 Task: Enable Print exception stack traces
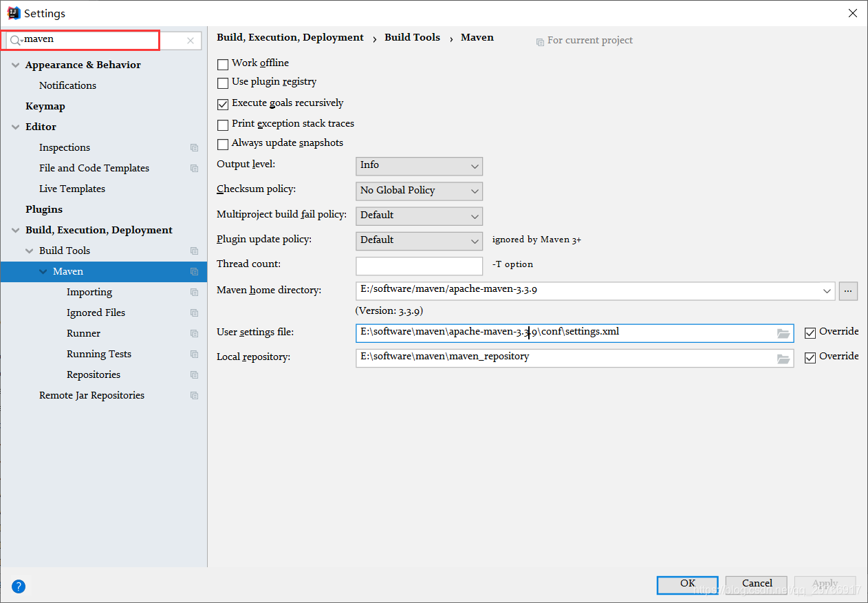click(223, 125)
